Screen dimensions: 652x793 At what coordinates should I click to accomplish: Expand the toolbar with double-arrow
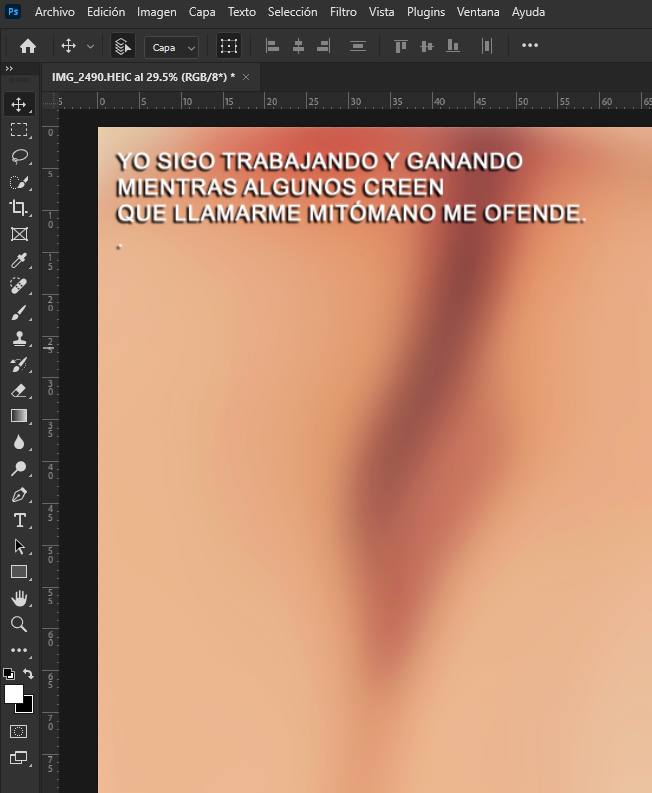9,69
